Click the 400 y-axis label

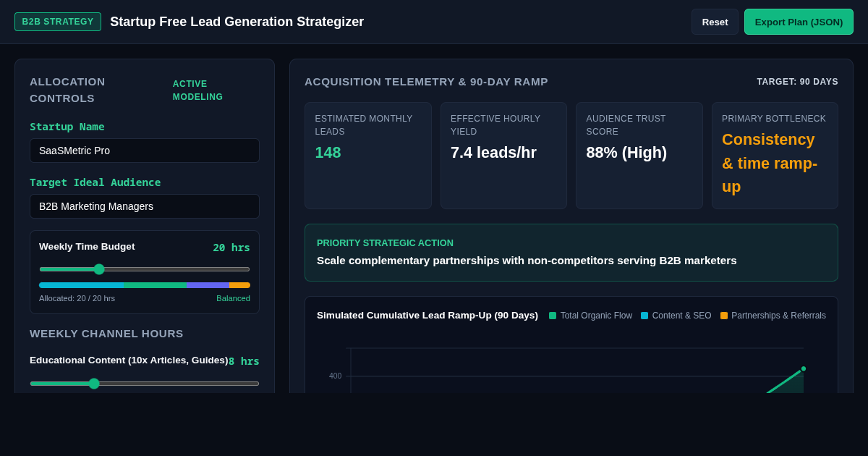pos(335,376)
